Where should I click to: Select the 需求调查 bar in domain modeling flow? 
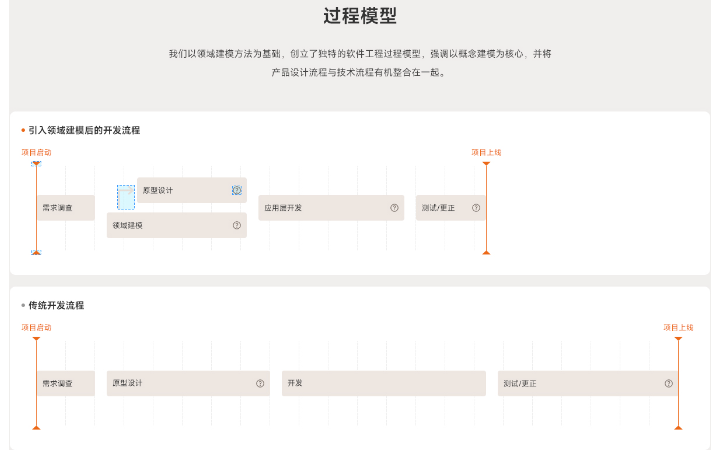click(x=66, y=208)
